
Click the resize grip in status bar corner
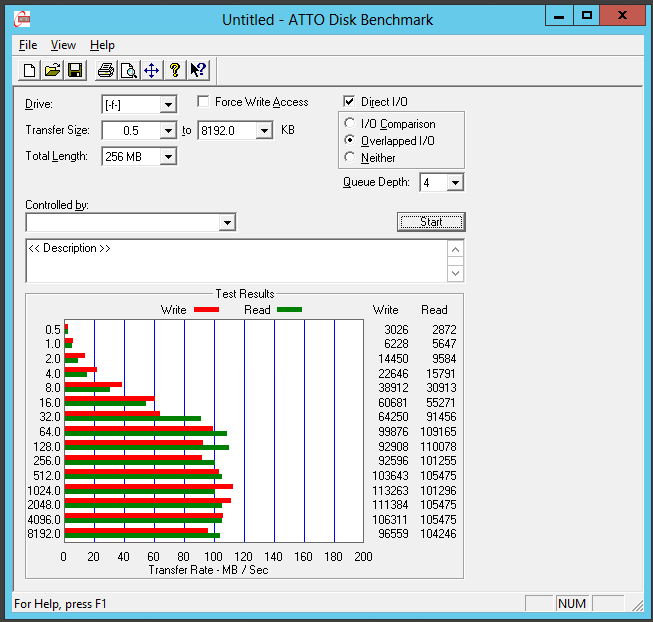(x=638, y=605)
